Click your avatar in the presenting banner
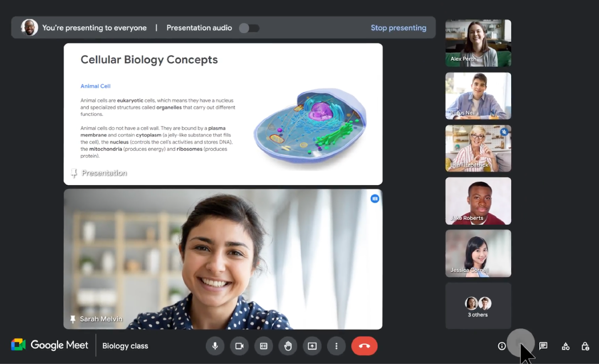 (29, 27)
